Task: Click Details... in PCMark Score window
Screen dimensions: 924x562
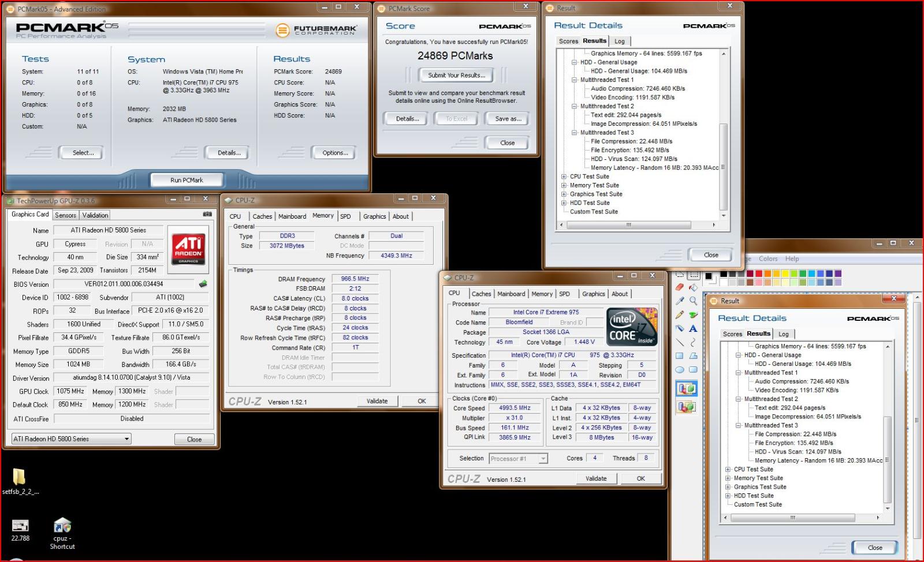Action: click(407, 119)
